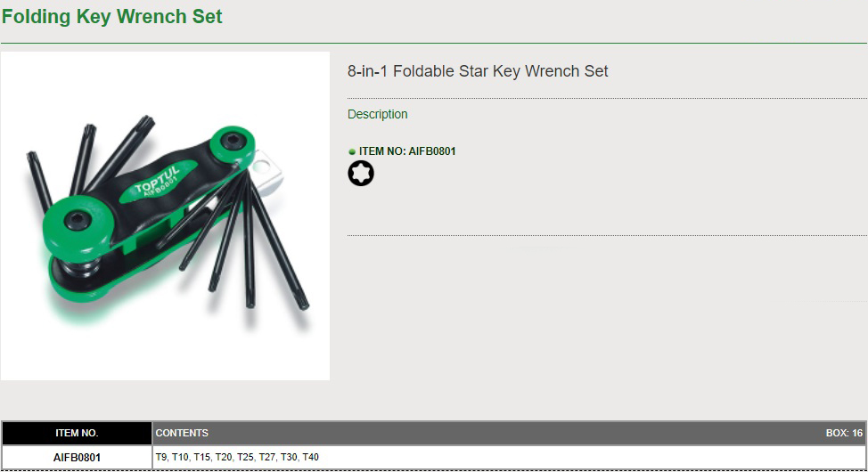Image resolution: width=868 pixels, height=472 pixels.
Task: Click ITEM NO: AIFB0801 text
Action: click(x=407, y=151)
